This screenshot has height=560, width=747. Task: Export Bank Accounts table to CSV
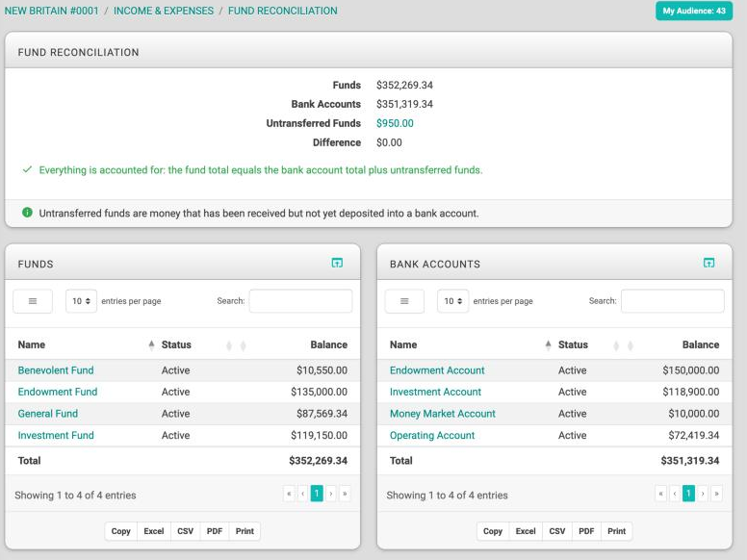tap(557, 531)
